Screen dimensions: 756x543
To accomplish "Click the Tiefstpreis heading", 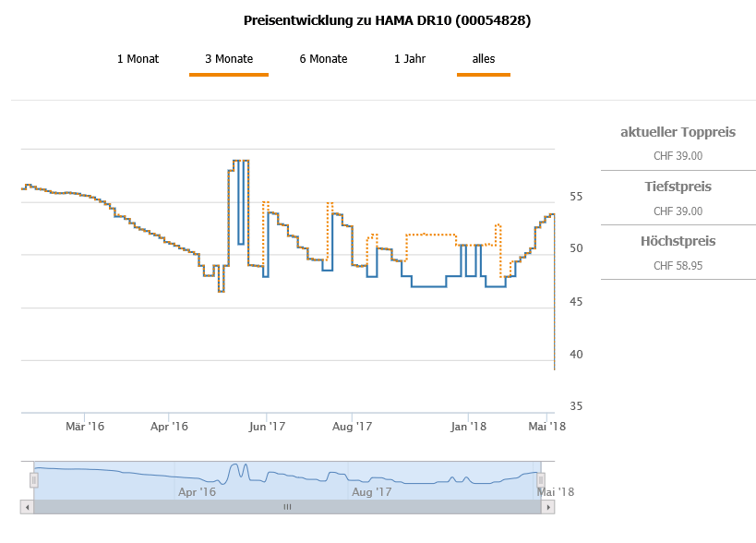I will (678, 187).
